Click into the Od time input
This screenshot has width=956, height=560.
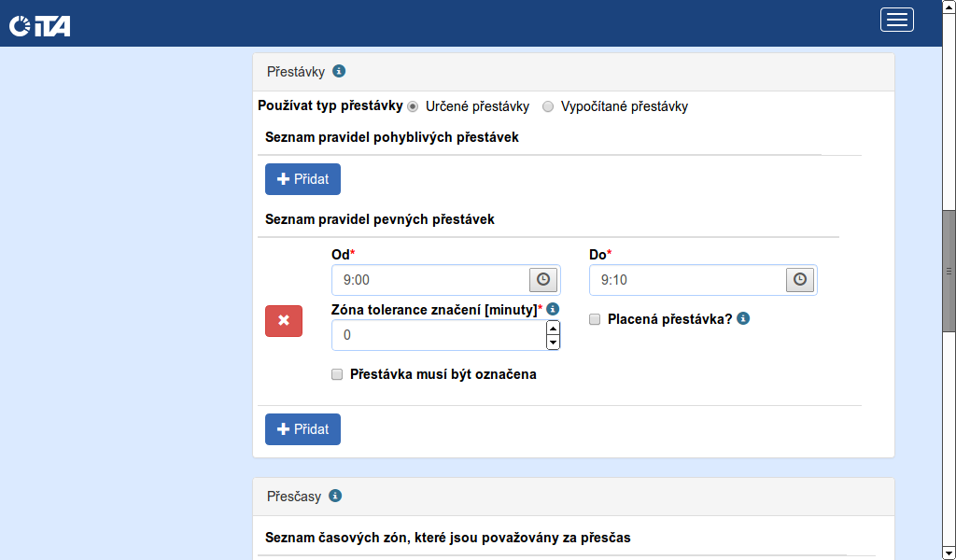pos(429,279)
